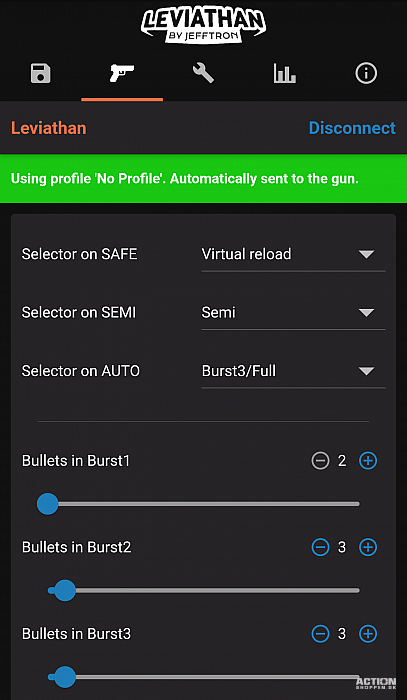Select the gun settings tab icon
Screen dimensions: 407x700
[122, 73]
